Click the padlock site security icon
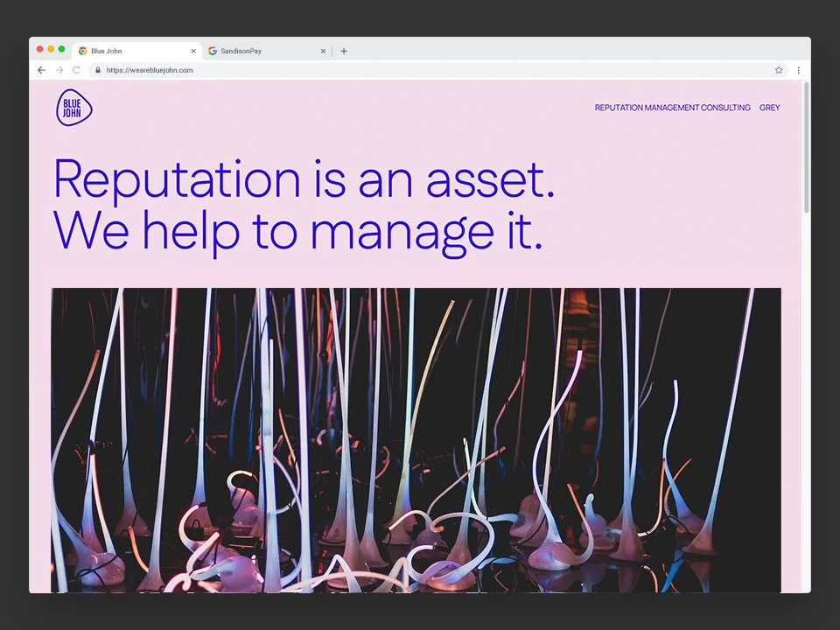The image size is (840, 630). pos(97,70)
